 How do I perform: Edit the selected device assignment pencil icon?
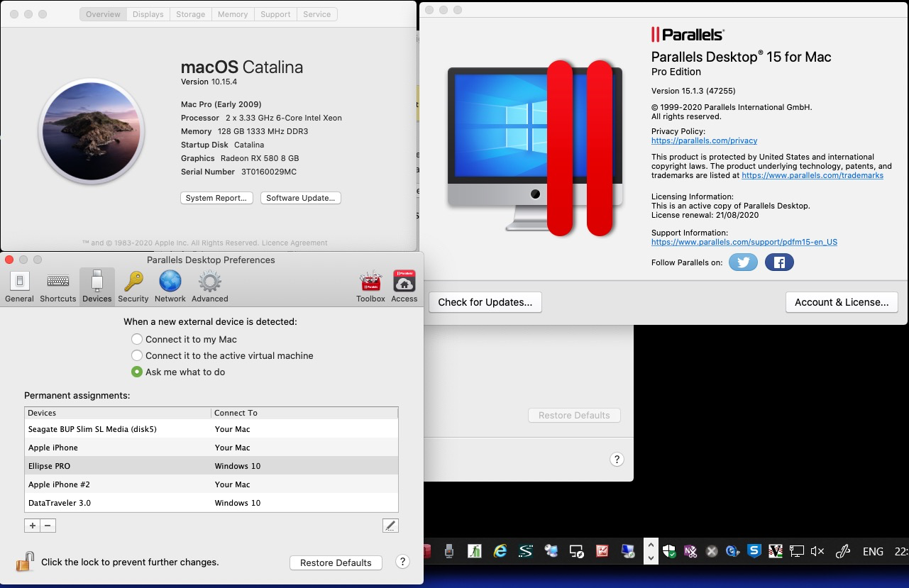pyautogui.click(x=390, y=526)
